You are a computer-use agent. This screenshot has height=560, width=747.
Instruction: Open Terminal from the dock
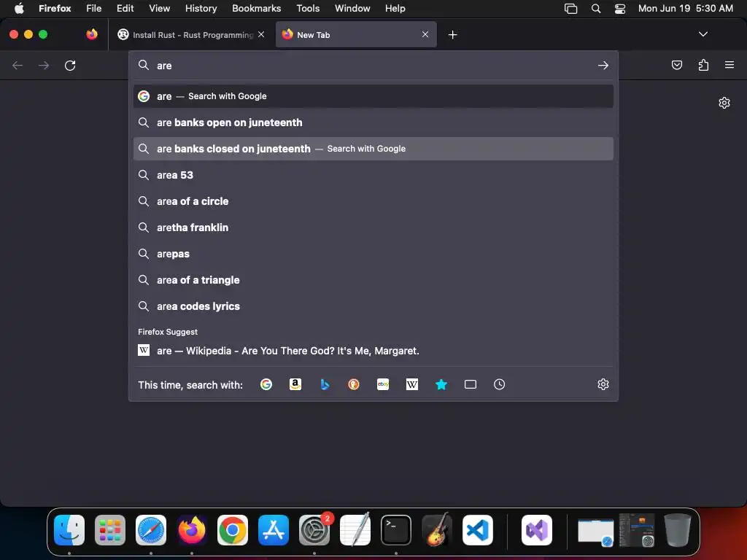[396, 530]
